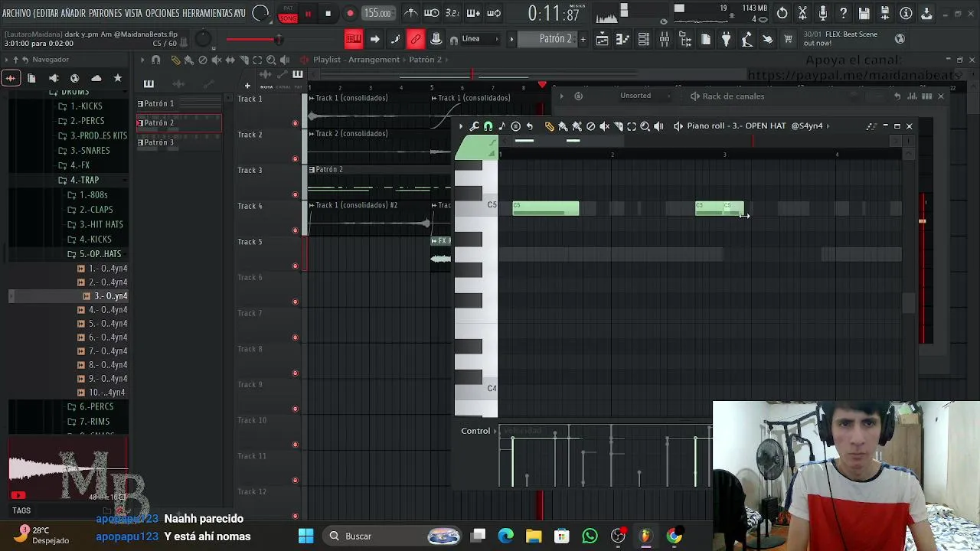980x551 pixels.
Task: Select the draw pencil tool in Playlist
Action: point(175,60)
